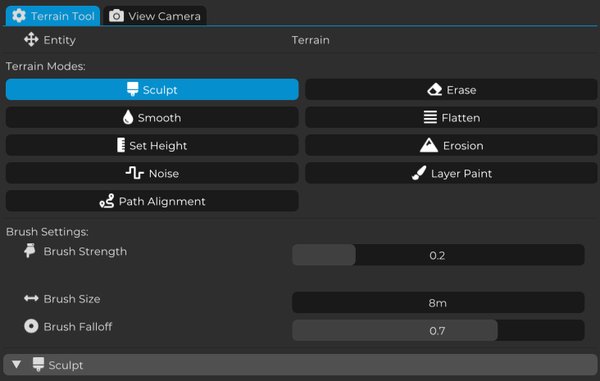Activate the Noise waveform icon

coord(135,173)
